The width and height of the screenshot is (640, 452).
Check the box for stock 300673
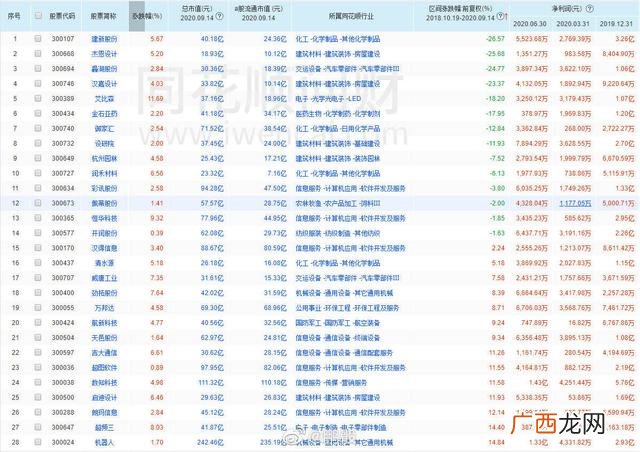tap(38, 203)
